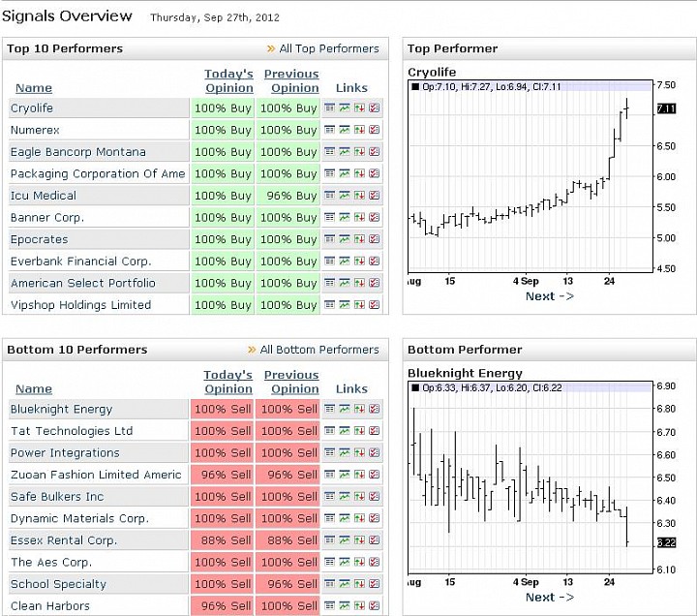Click Icu Medical's 96% Buy previous opinion
This screenshot has width=697, height=616.
[x=288, y=196]
